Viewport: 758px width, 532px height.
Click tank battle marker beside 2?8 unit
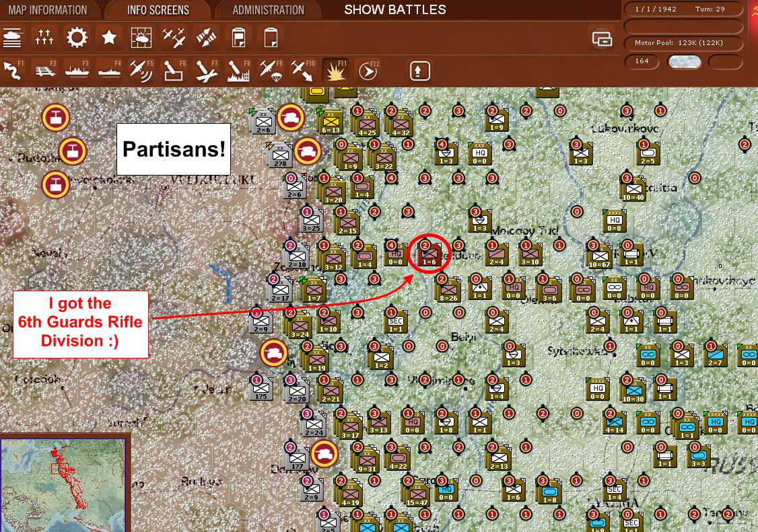(308, 151)
